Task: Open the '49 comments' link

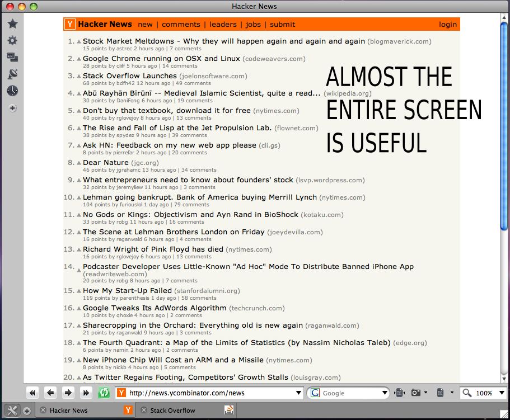Action: [194, 83]
